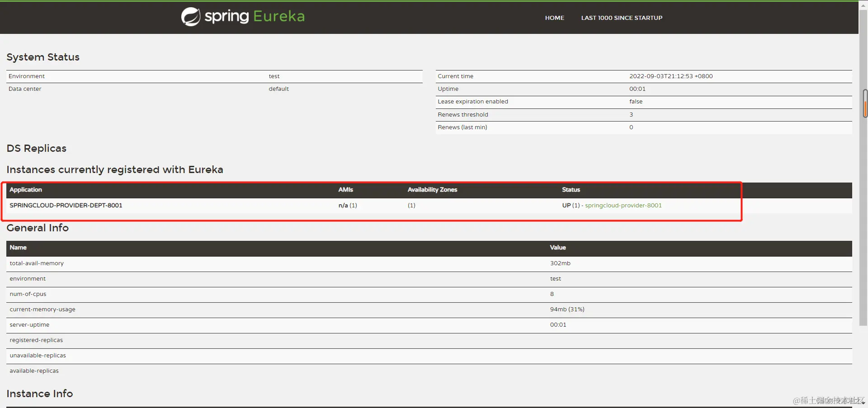
Task: Click the Availability Zones column header
Action: tap(432, 190)
